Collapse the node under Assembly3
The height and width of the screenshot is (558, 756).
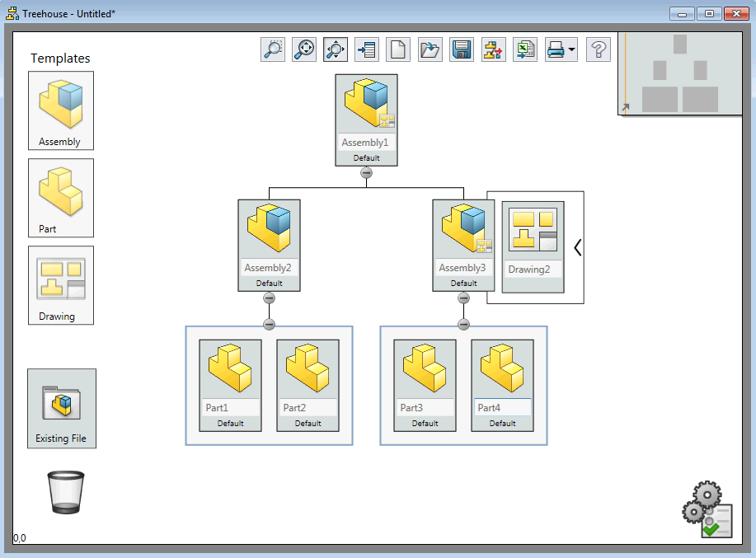[463, 298]
